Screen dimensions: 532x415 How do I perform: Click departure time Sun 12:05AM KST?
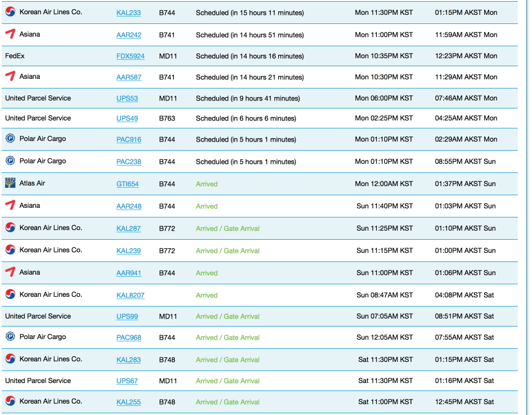(x=385, y=337)
